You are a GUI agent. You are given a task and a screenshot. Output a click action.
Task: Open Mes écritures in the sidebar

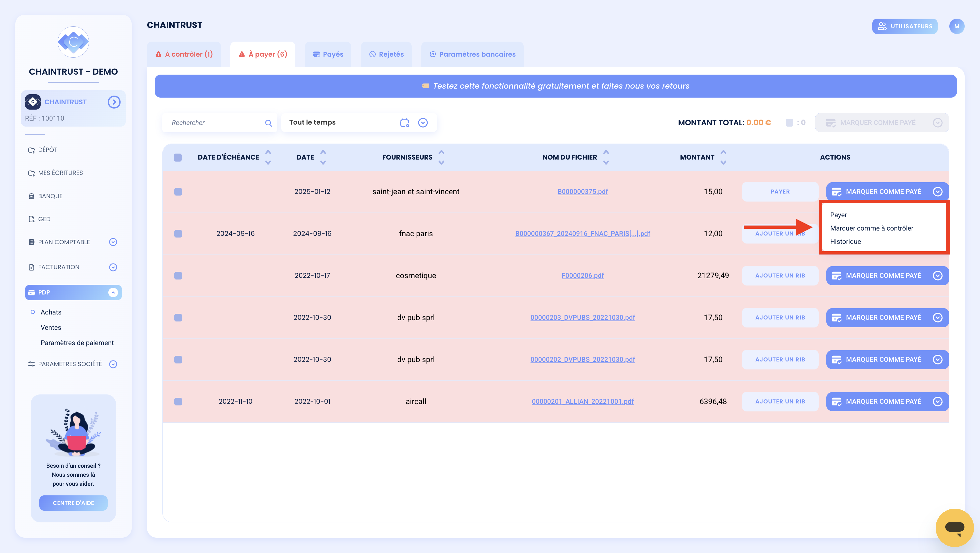point(56,173)
